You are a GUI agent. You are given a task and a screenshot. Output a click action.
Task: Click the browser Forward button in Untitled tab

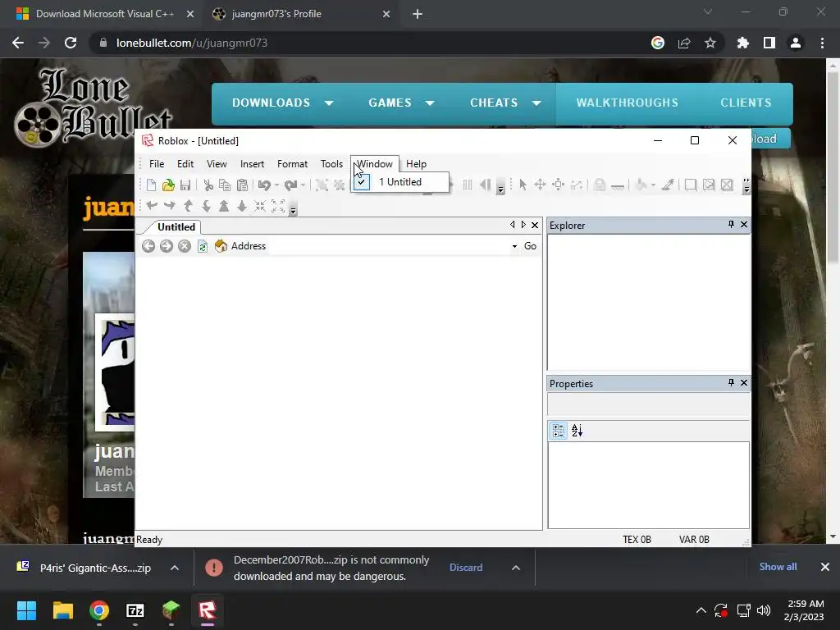point(167,246)
